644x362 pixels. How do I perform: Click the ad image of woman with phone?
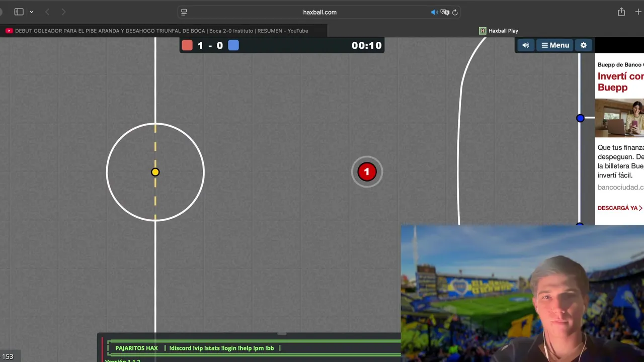(619, 118)
